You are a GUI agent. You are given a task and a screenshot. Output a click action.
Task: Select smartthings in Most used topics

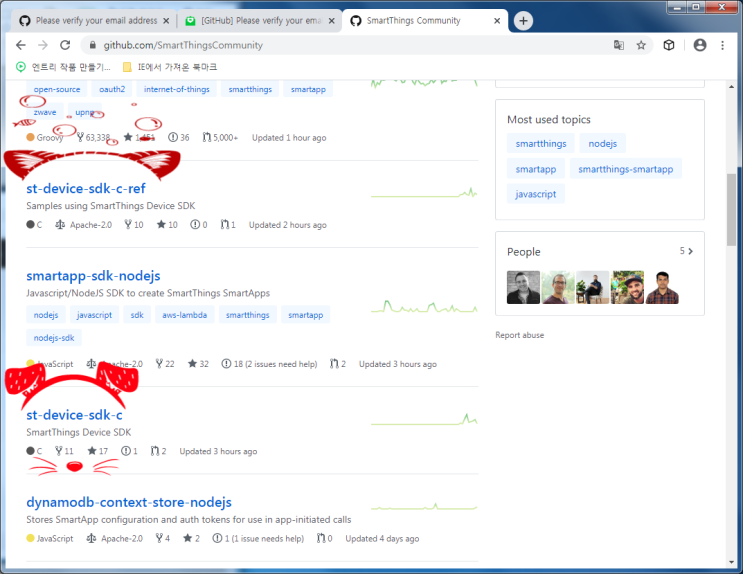541,144
